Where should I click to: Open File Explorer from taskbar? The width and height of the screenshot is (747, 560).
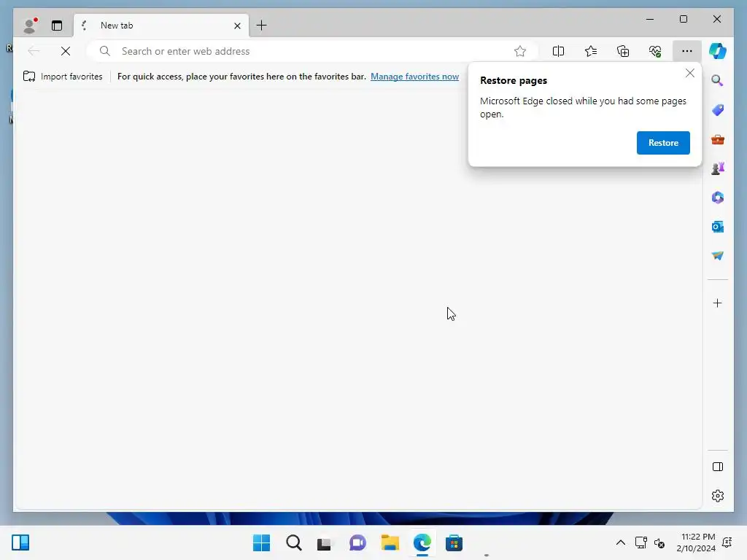390,542
